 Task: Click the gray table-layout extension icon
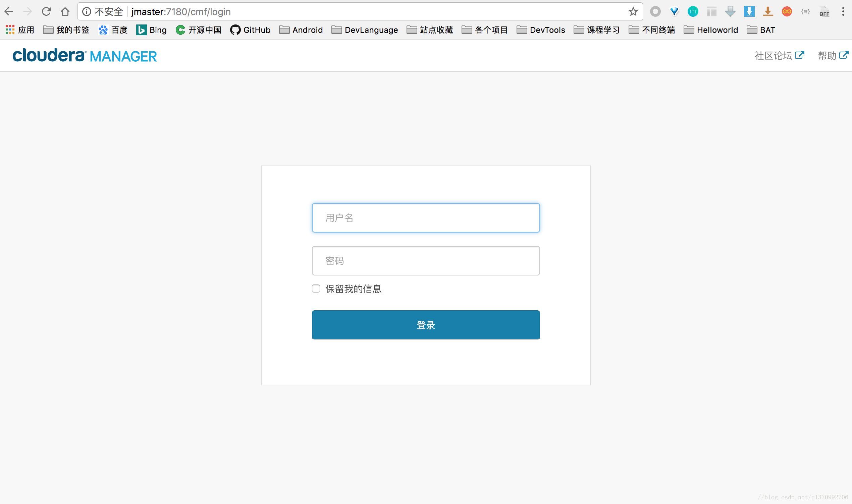(x=711, y=12)
